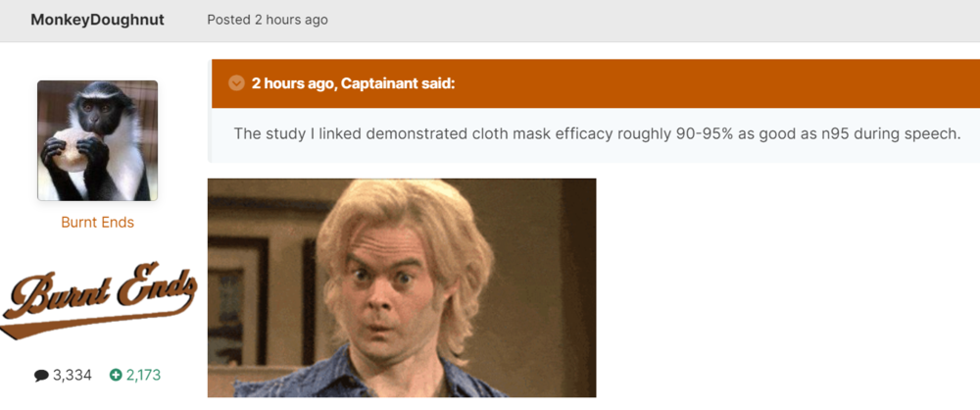The image size is (980, 410).
Task: Open the 3,334 posts count
Action: click(72, 375)
